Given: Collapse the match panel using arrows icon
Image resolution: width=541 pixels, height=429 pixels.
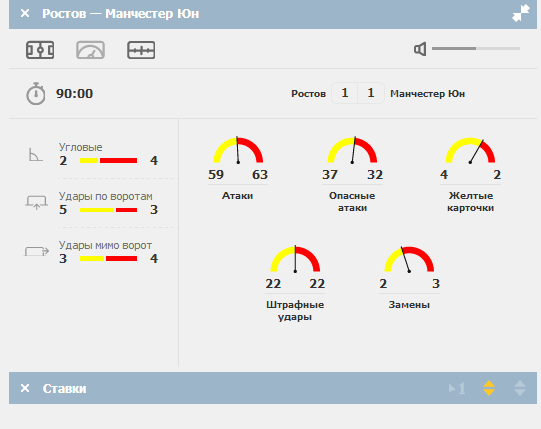Looking at the screenshot, I should 521,13.
